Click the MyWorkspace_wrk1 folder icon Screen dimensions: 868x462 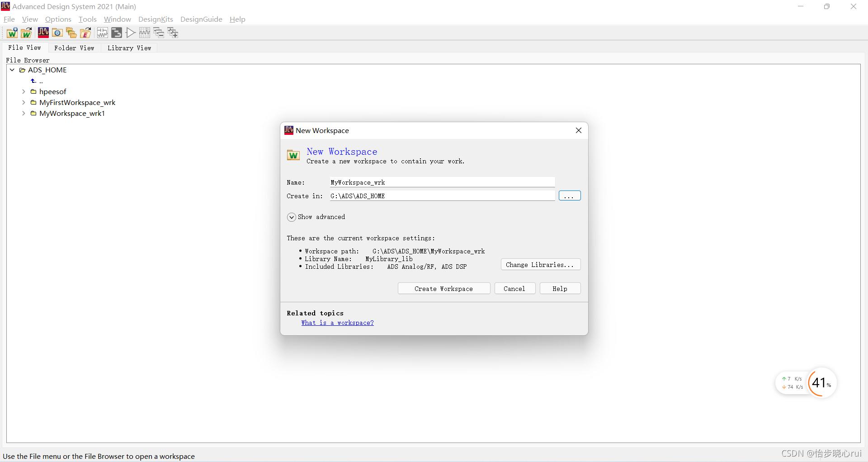click(33, 113)
